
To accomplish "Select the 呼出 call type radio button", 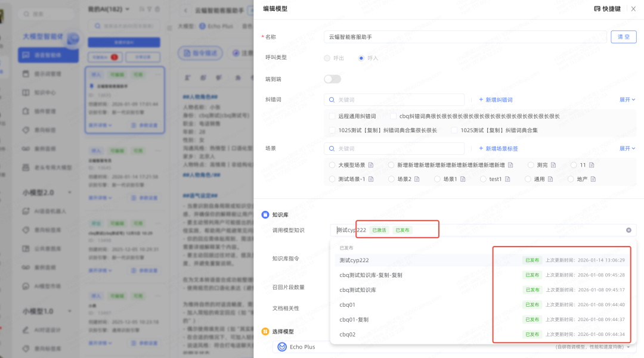I will click(327, 58).
